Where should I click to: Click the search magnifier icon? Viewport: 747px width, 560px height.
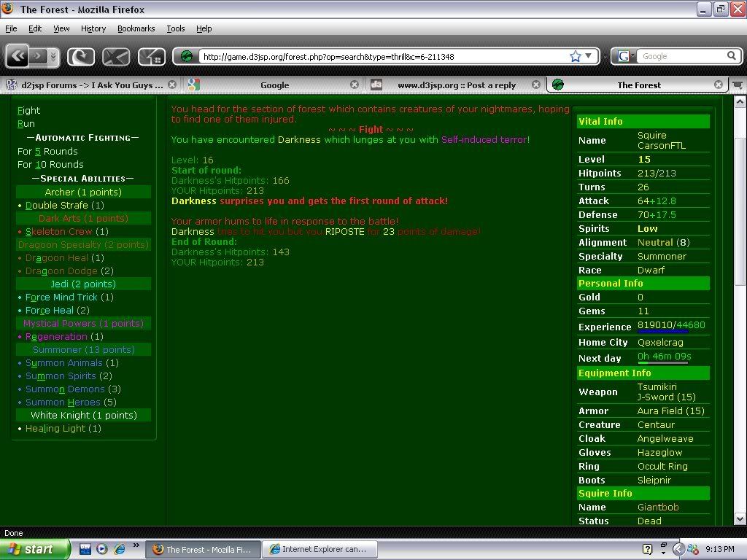(731, 56)
